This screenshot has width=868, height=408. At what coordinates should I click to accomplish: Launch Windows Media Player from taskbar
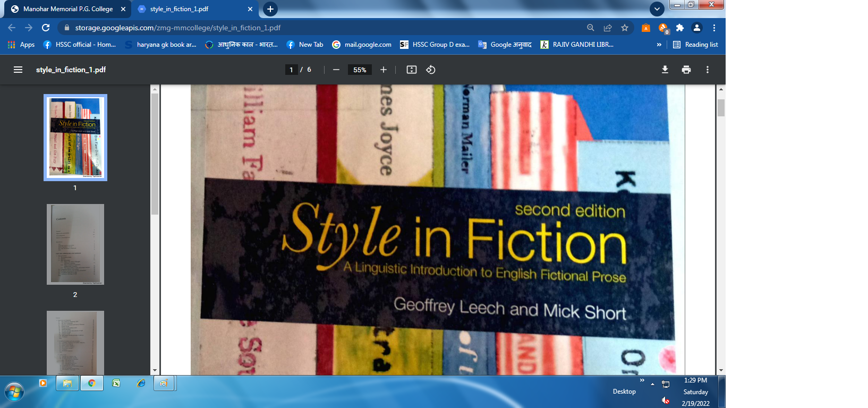point(43,383)
